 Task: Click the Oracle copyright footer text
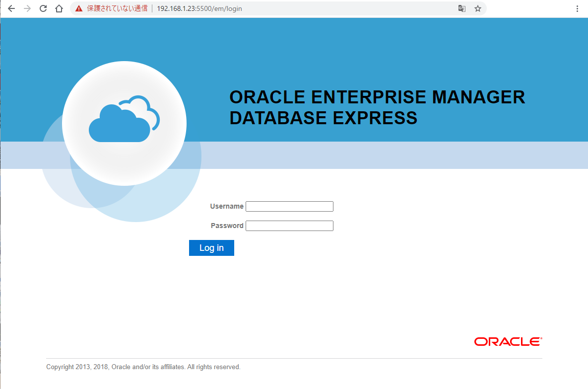(143, 367)
